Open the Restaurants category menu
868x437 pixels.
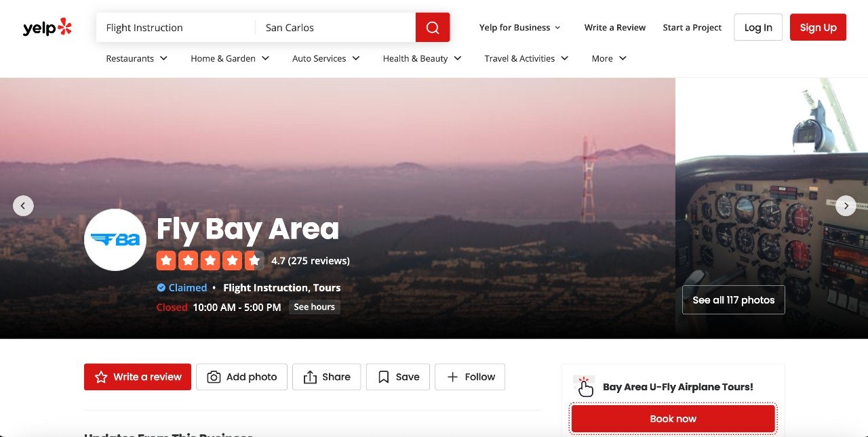(x=136, y=58)
